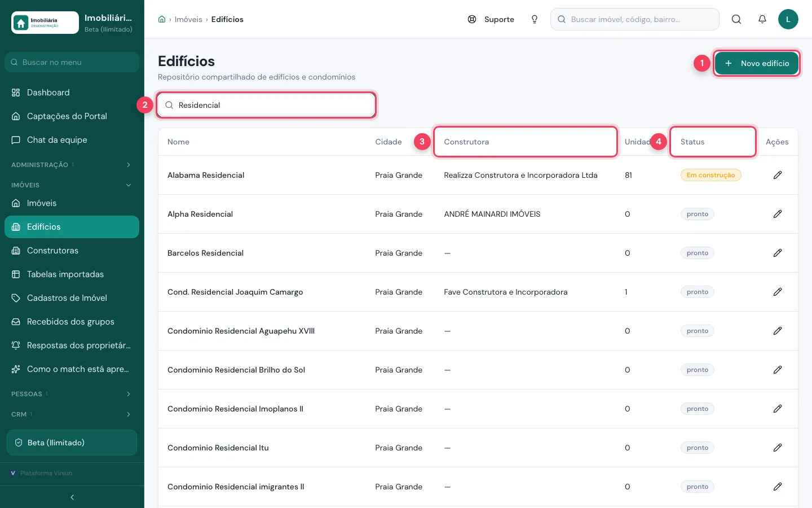
Task: Click Fave Construtora e Incorporadora cell
Action: tap(506, 292)
